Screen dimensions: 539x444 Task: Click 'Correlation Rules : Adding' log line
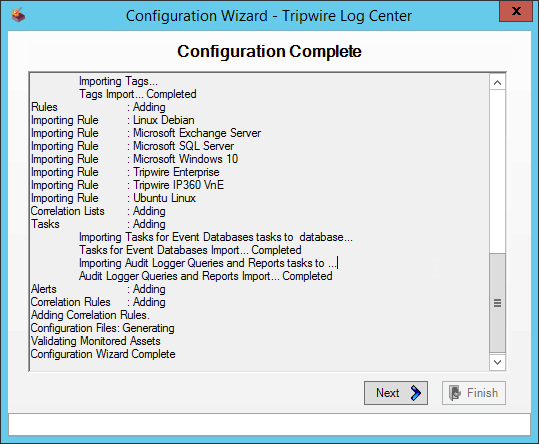(98, 302)
